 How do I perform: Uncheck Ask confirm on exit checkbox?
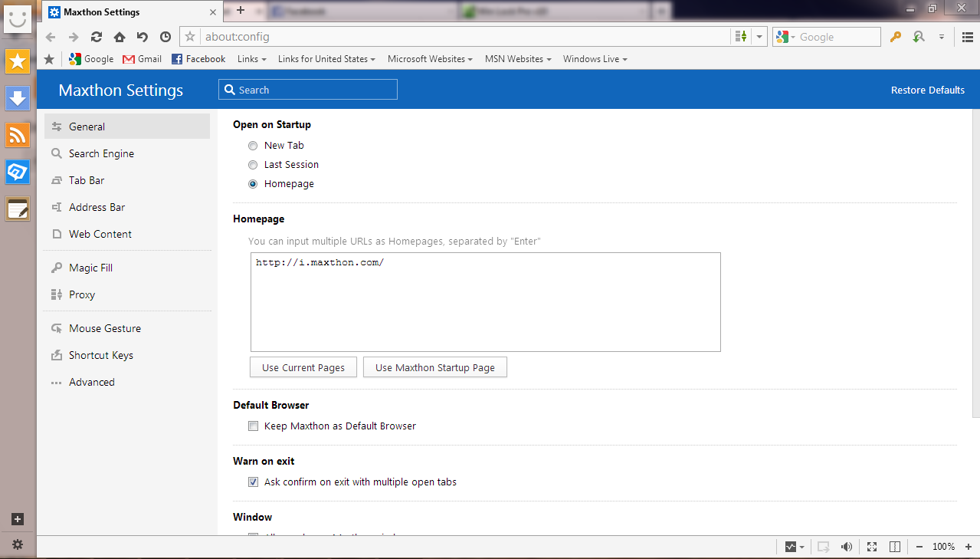[x=253, y=482]
